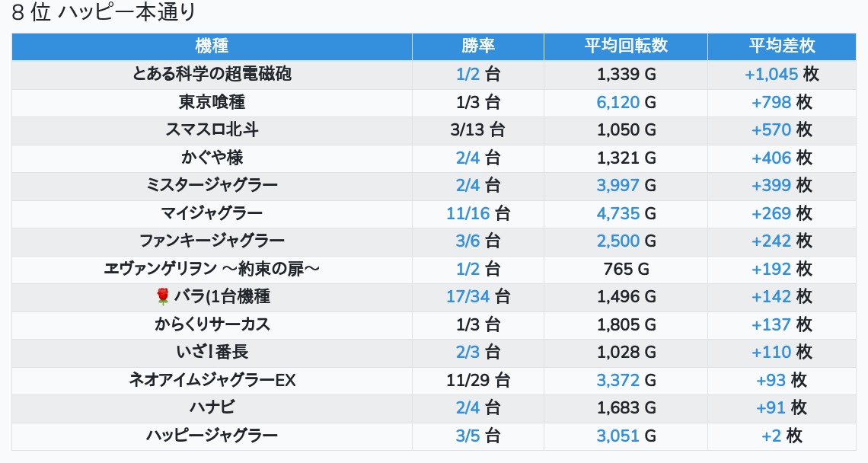
Task: Select the とある科学の超電磁砲 row name
Action: point(212,74)
